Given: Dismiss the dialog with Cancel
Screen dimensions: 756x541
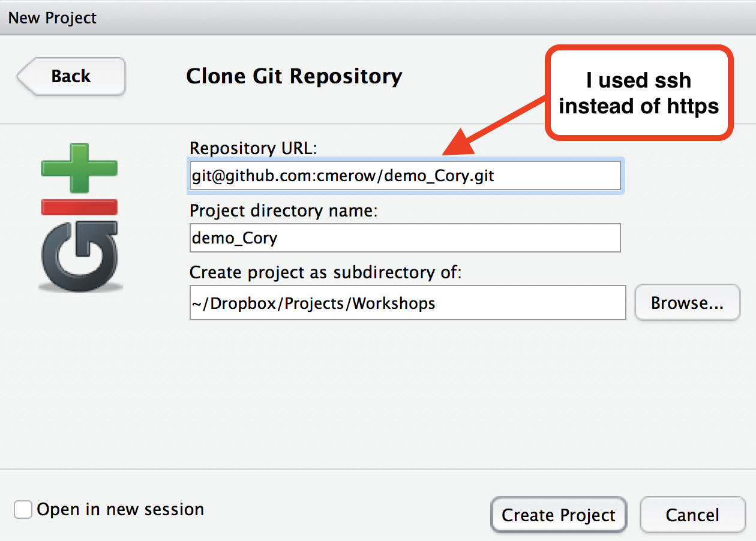Looking at the screenshot, I should (x=692, y=515).
